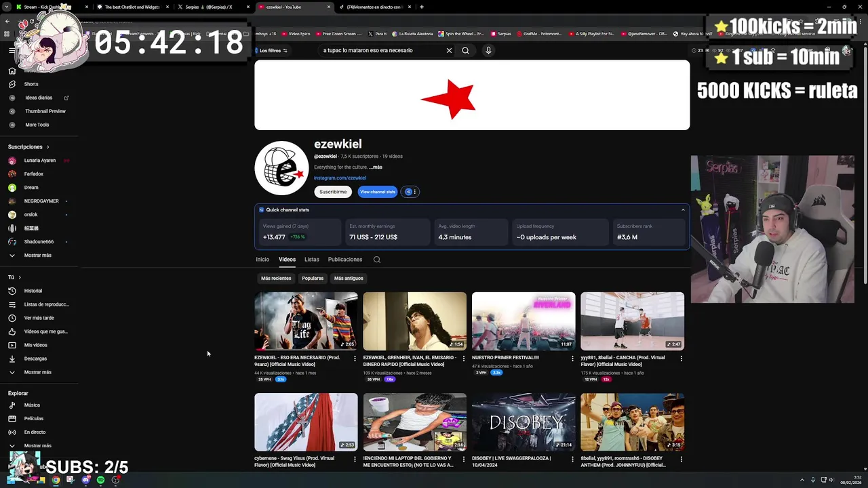Open Películas in Explorar
This screenshot has width=868, height=488.
point(33,419)
